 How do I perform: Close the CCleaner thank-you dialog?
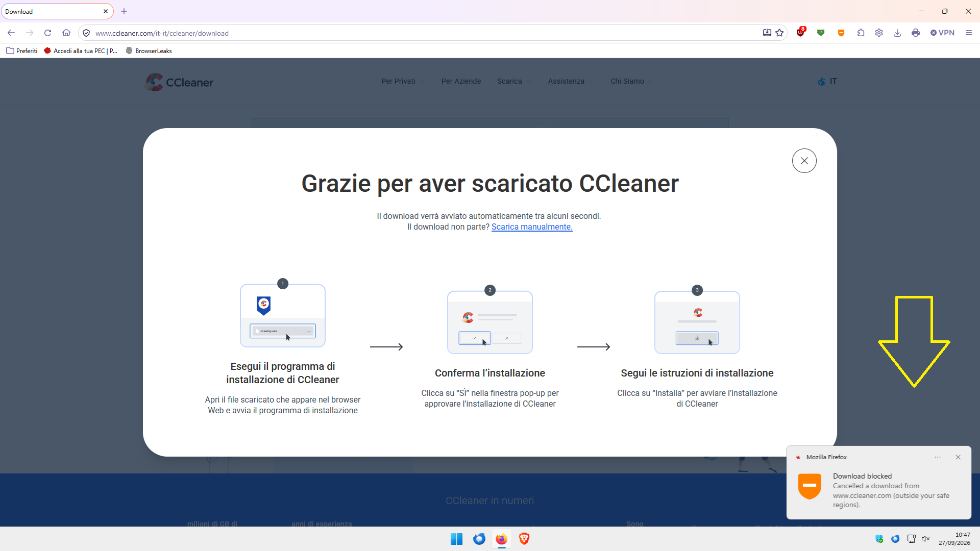804,161
